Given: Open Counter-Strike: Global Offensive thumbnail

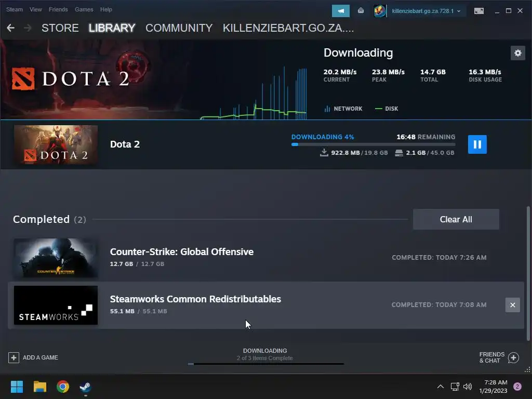Looking at the screenshot, I should coord(56,258).
